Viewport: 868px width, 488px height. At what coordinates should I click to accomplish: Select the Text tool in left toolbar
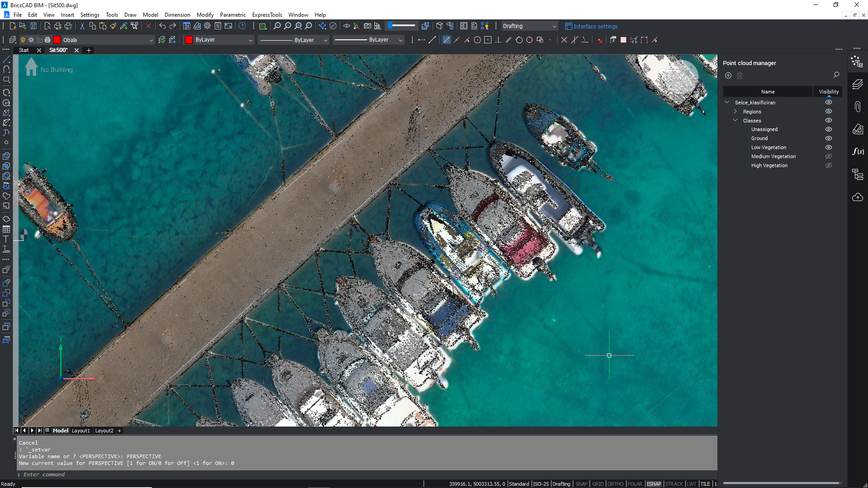pos(6,239)
